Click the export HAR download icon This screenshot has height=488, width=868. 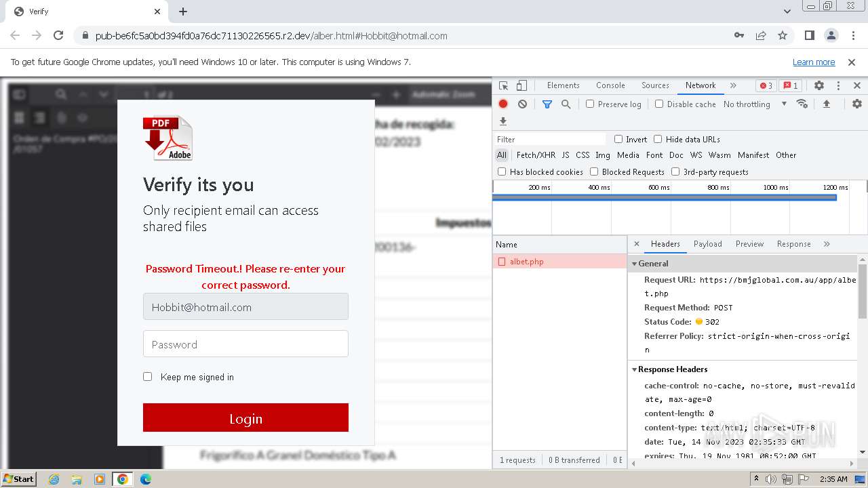(503, 121)
